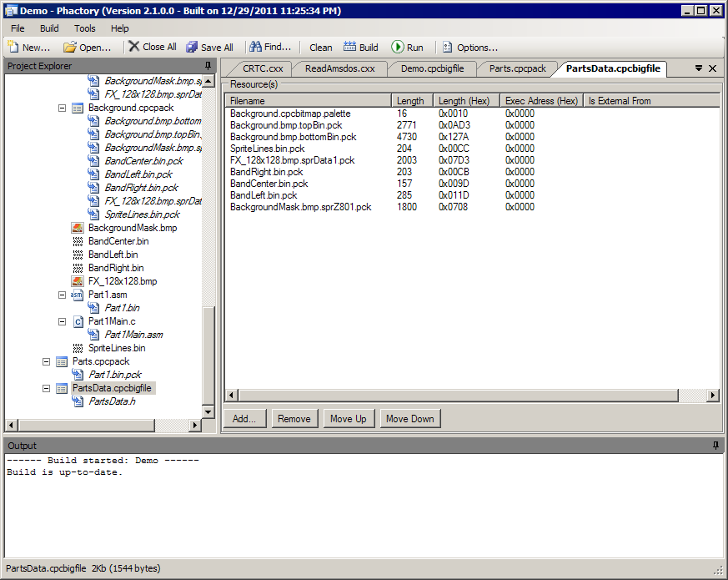Pin the Output panel

715,446
